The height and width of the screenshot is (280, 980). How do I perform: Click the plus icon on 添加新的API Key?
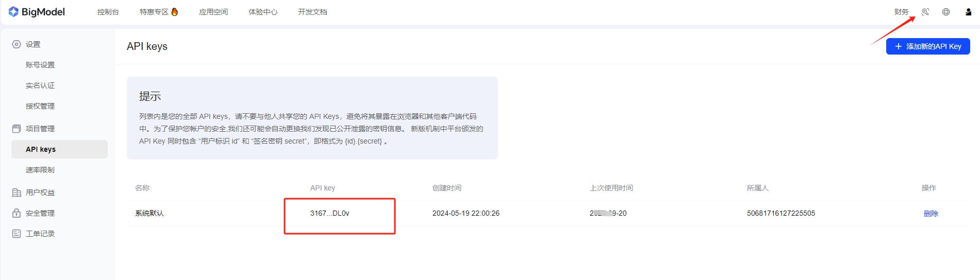point(899,46)
